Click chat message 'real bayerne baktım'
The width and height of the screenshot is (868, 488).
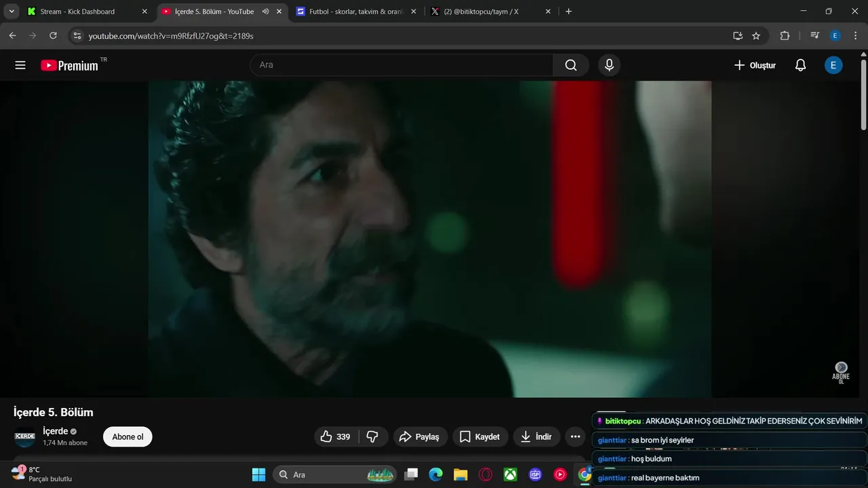(730, 478)
